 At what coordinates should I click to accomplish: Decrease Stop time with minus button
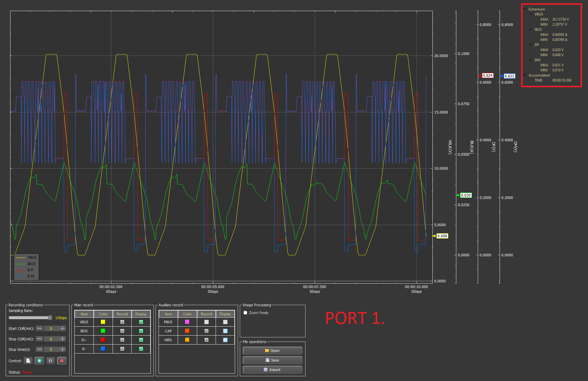point(39,349)
